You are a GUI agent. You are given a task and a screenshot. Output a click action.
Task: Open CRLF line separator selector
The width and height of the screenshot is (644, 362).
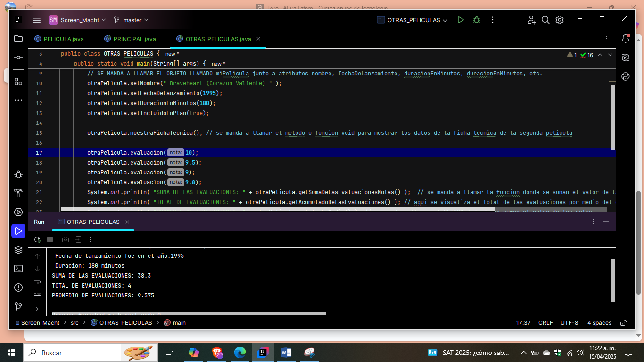[x=545, y=323]
